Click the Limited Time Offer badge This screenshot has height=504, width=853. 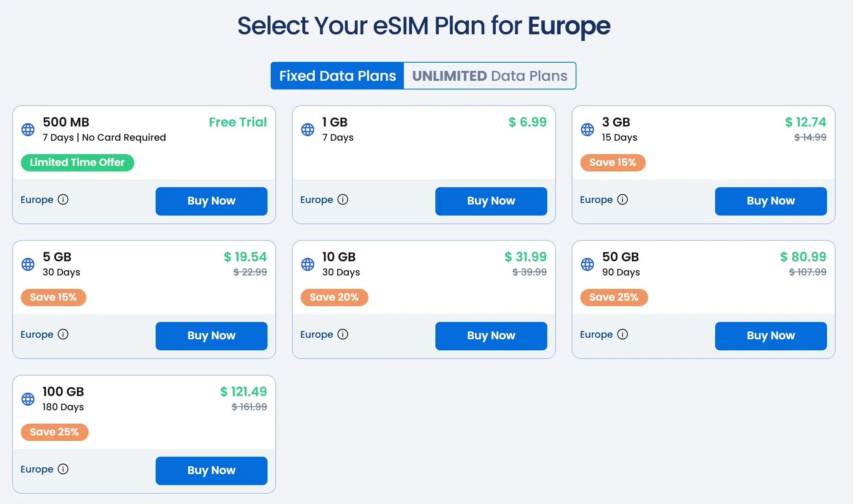point(77,162)
